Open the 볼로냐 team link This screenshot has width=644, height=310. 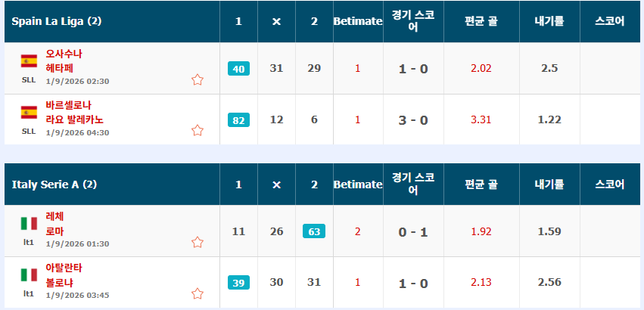coord(60,283)
